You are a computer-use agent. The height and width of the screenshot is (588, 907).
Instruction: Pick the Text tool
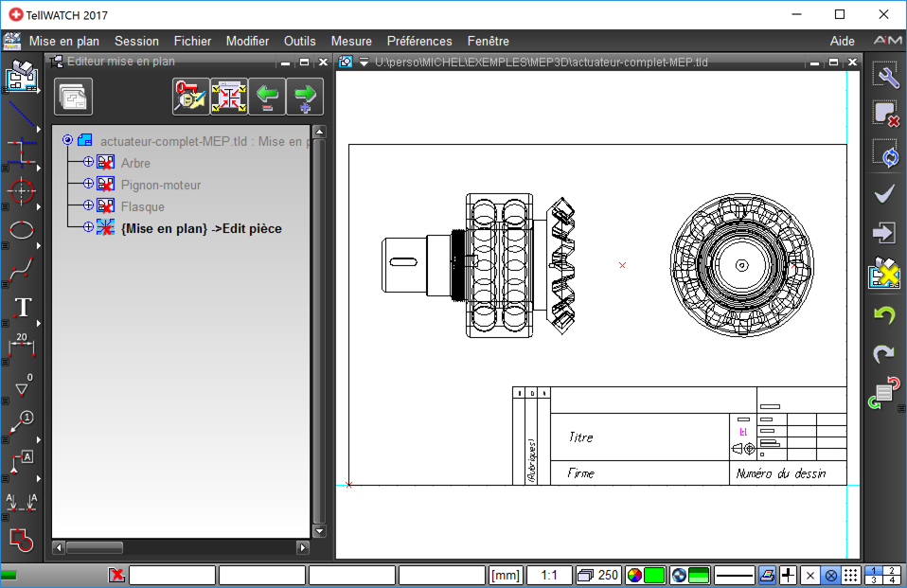pos(23,308)
